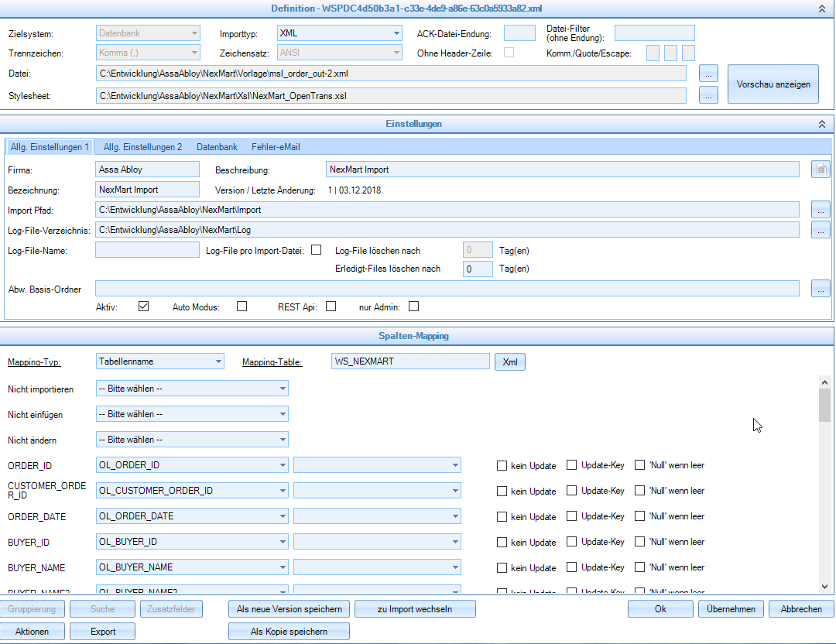This screenshot has width=836, height=644.
Task: Uncheck the Aktiv checkbox
Action: pos(143,307)
